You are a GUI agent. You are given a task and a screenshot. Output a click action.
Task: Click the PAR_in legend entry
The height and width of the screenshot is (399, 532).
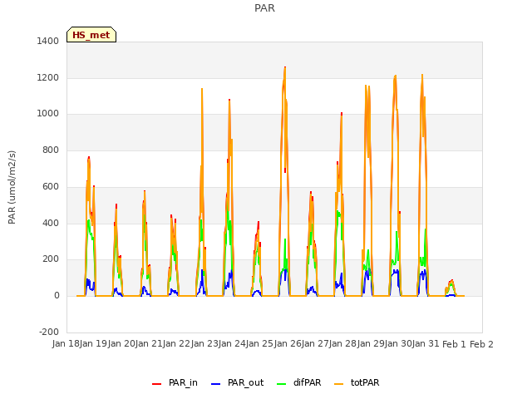click(175, 382)
